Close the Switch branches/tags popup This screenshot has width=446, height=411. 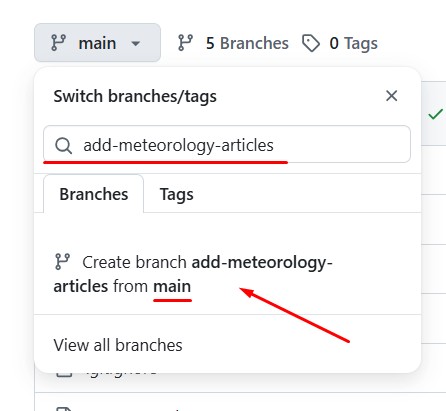[x=391, y=96]
